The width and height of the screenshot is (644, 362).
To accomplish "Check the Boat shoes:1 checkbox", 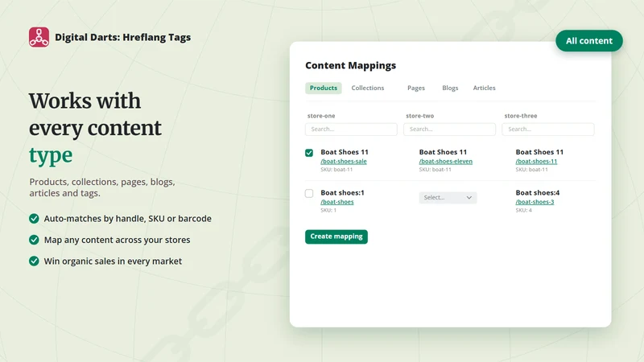I will pyautogui.click(x=309, y=193).
